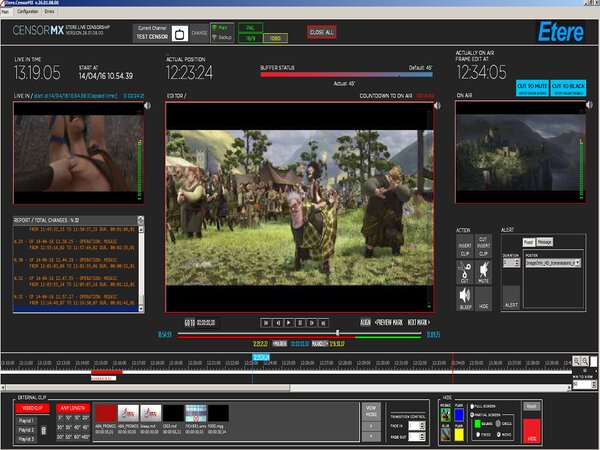600x450 pixels.
Task: Click the Cut Insert Clip action button
Action: (484, 246)
